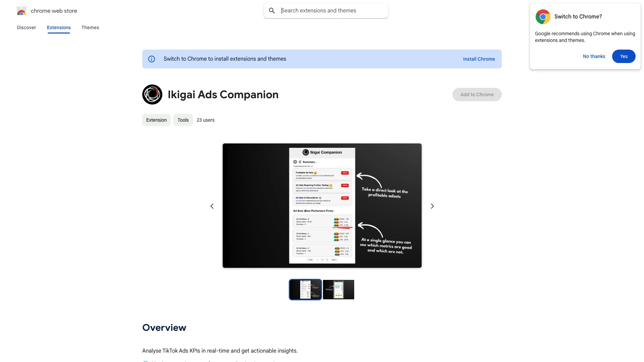644x362 pixels.
Task: Focus the Search extensions and themes field
Action: tap(326, 11)
